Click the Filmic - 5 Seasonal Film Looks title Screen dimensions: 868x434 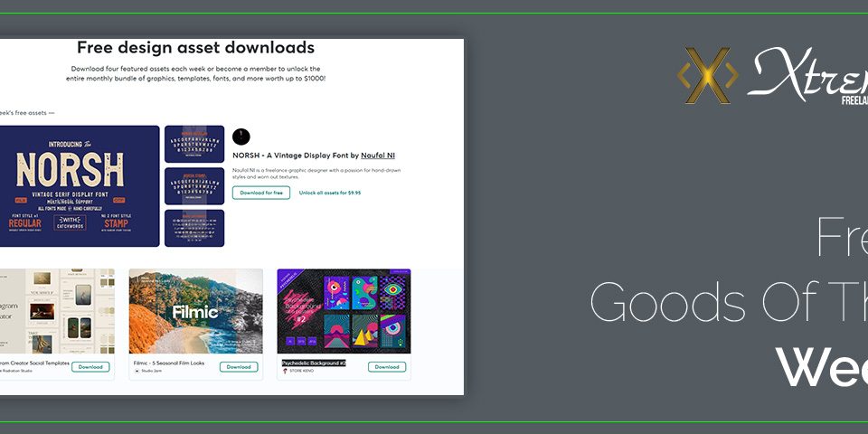point(169,363)
